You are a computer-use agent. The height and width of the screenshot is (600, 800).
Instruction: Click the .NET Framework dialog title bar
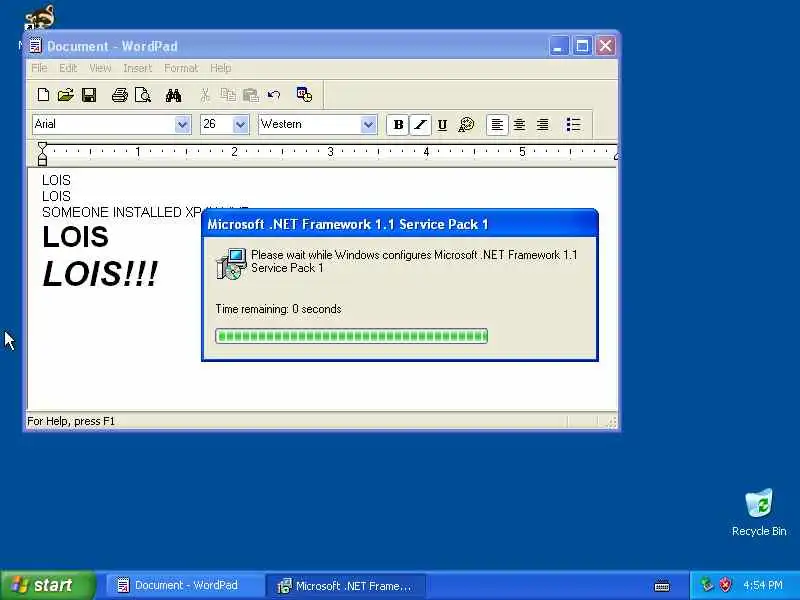pyautogui.click(x=399, y=224)
